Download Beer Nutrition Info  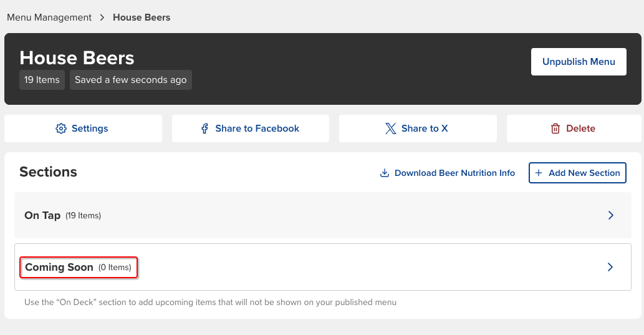click(454, 173)
